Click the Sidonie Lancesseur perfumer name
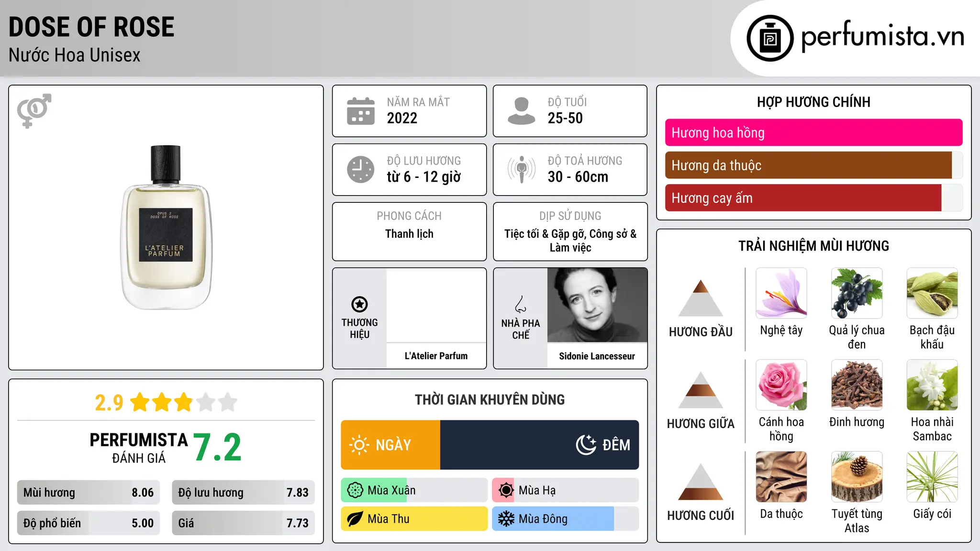 pyautogui.click(x=597, y=356)
